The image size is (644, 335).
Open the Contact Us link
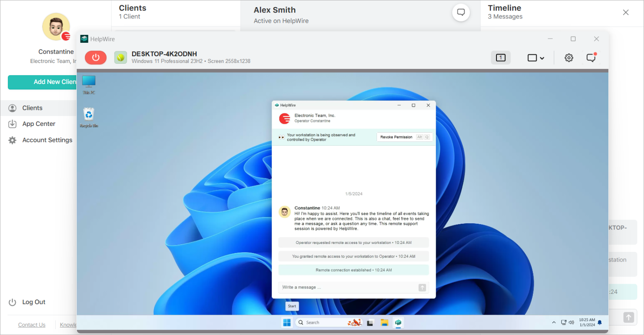(31, 325)
